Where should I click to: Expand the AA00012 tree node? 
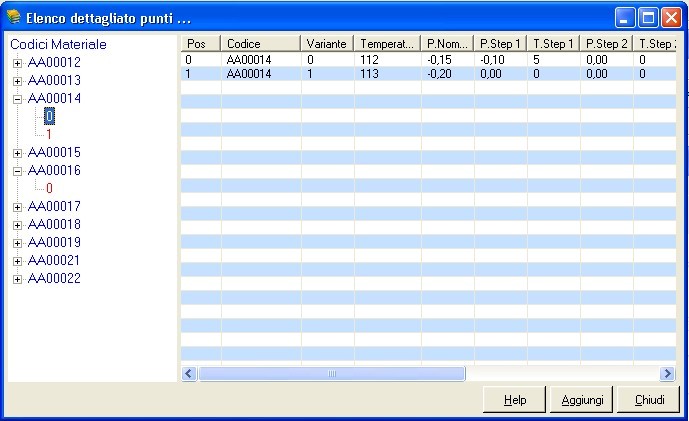(x=17, y=63)
